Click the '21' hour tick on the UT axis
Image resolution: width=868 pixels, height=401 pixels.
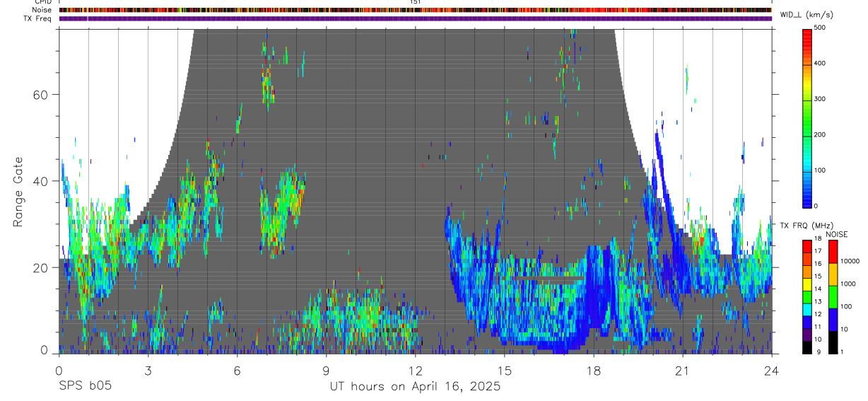(x=683, y=369)
